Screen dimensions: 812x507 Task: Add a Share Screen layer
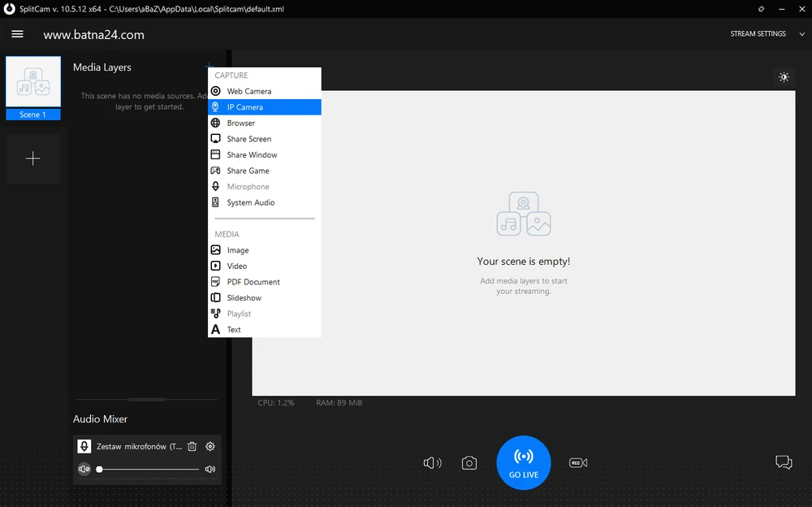pyautogui.click(x=248, y=139)
